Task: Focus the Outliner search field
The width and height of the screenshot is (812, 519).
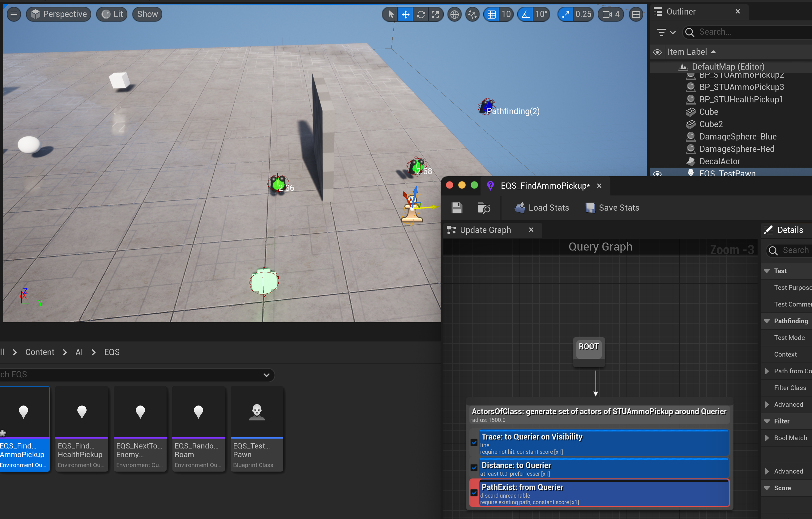Action: (x=749, y=32)
